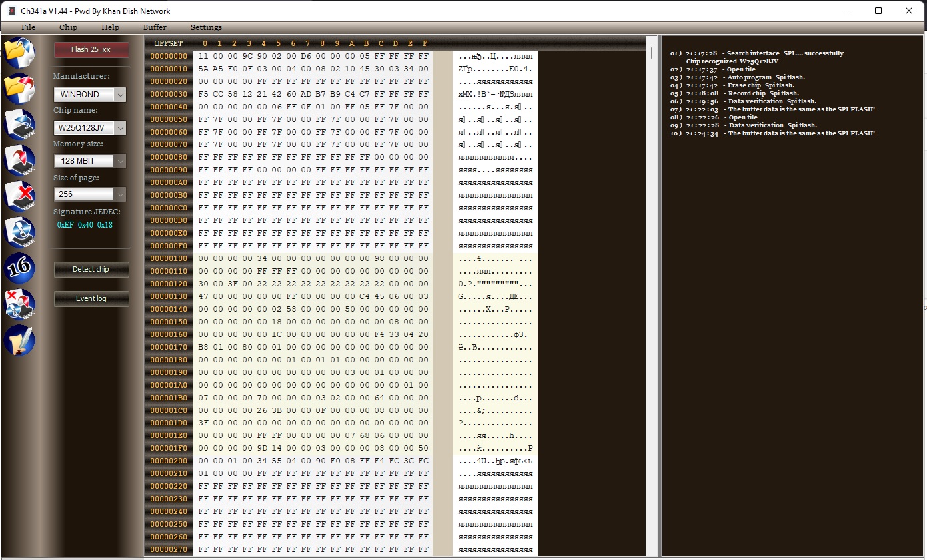
Task: Open the Memory size dropdown 128 MBIT
Action: pyautogui.click(x=89, y=161)
